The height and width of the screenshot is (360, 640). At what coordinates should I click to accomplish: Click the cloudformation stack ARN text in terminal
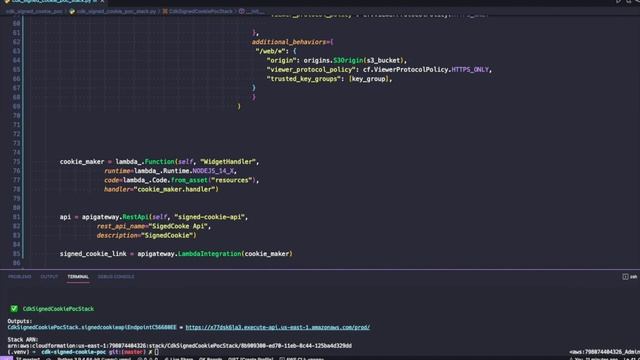click(x=180, y=346)
